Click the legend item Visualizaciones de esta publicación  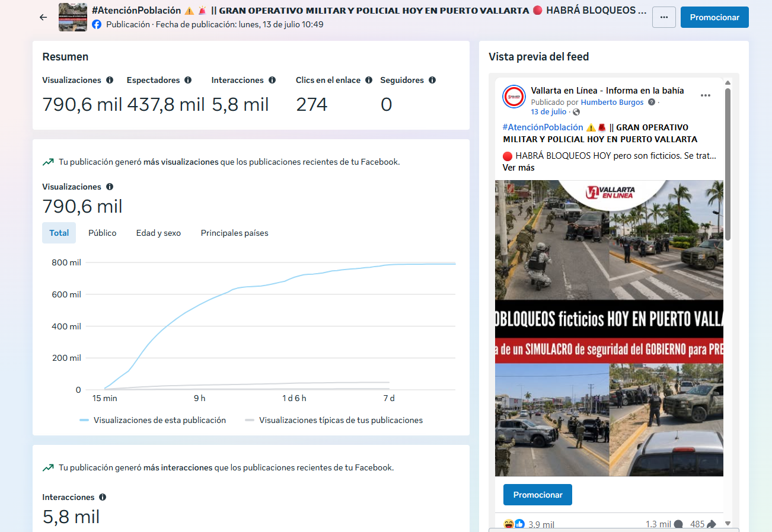click(x=153, y=420)
